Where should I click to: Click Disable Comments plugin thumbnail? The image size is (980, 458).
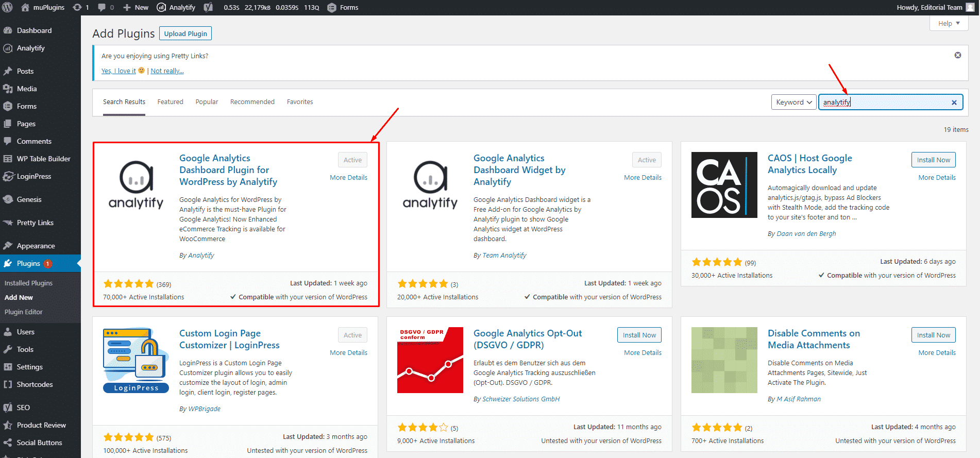coord(724,360)
